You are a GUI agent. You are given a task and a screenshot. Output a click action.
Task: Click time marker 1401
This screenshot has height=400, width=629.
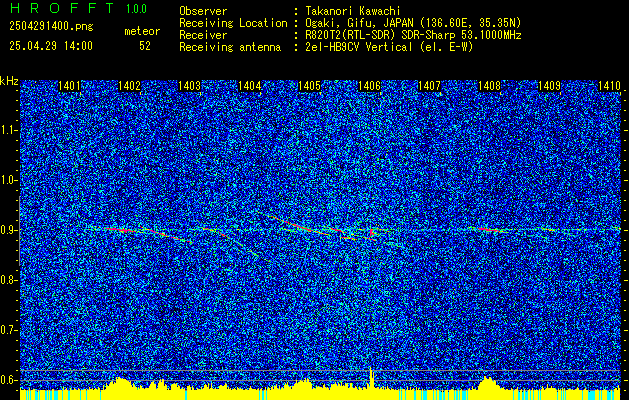(69, 85)
